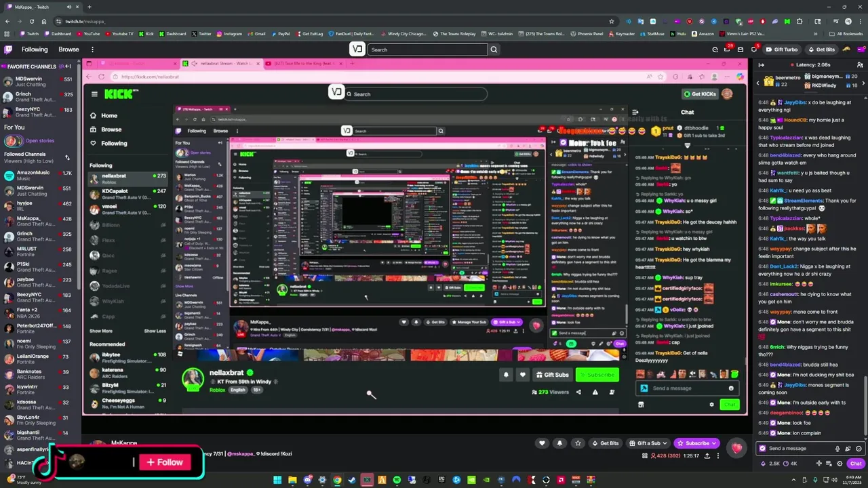Open Twitch notifications inbox with 29 badge

(727, 49)
